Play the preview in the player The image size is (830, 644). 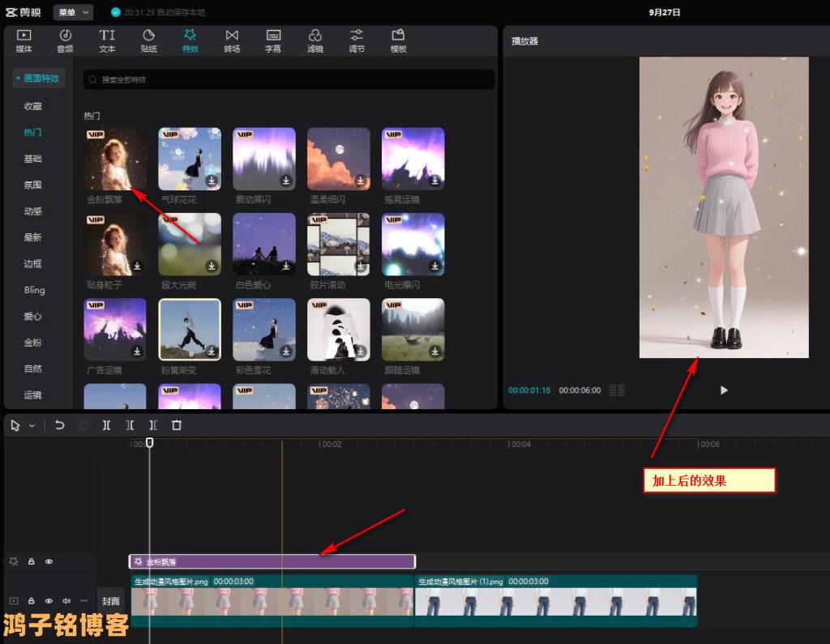724,390
